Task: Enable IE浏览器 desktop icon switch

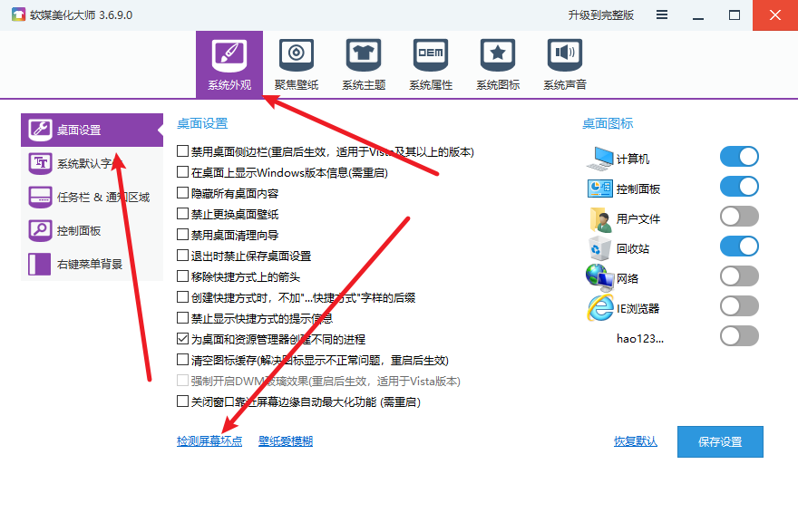Action: tap(739, 306)
